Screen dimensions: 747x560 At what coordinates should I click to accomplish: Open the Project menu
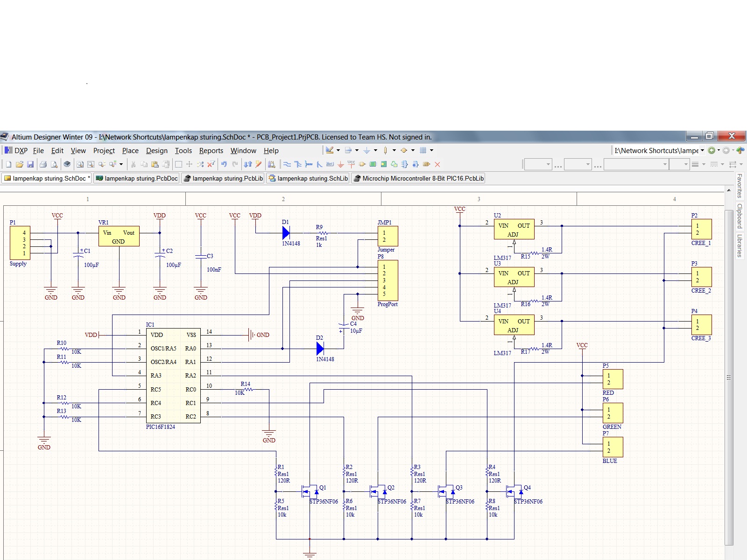[x=104, y=151]
